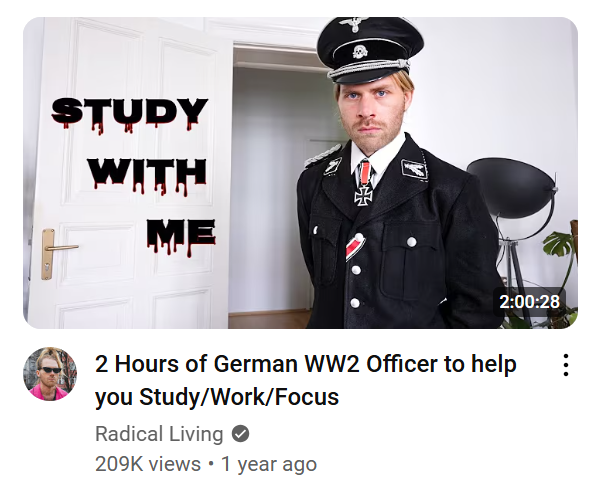This screenshot has height=484, width=605.
Task: Click the 'WITH' dripping text in thumbnail
Action: point(147,176)
